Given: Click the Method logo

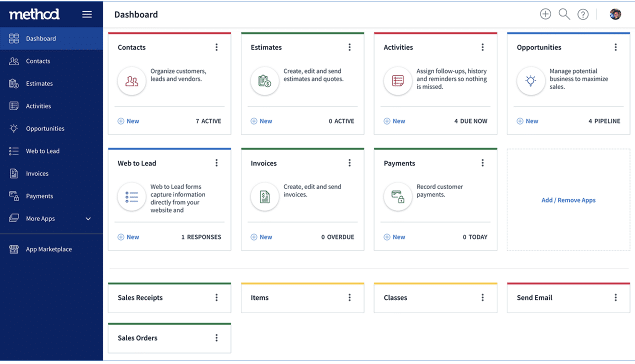Looking at the screenshot, I should point(34,14).
